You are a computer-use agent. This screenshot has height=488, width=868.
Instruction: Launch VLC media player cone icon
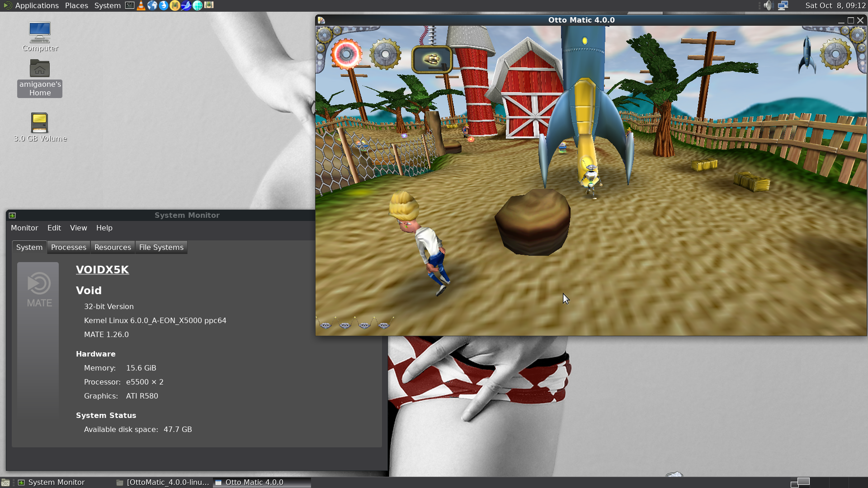[x=141, y=5]
